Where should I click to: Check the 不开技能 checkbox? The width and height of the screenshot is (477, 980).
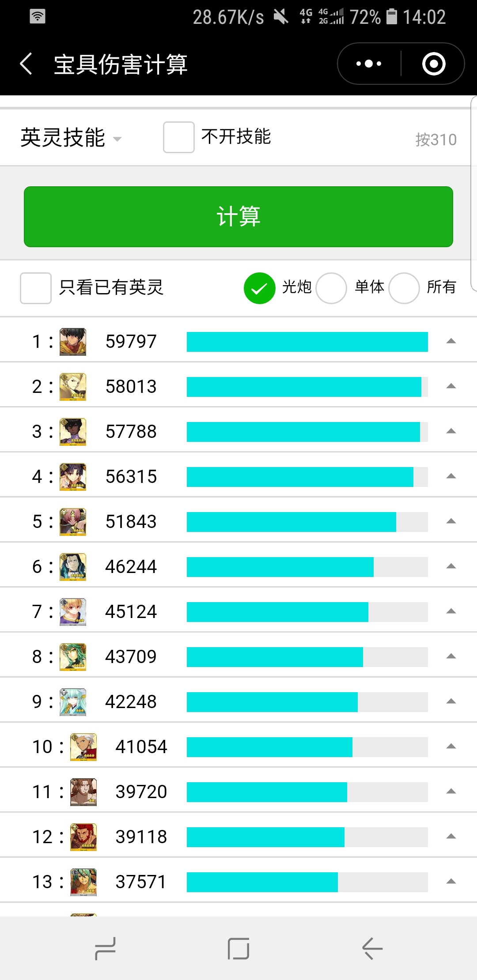click(178, 137)
